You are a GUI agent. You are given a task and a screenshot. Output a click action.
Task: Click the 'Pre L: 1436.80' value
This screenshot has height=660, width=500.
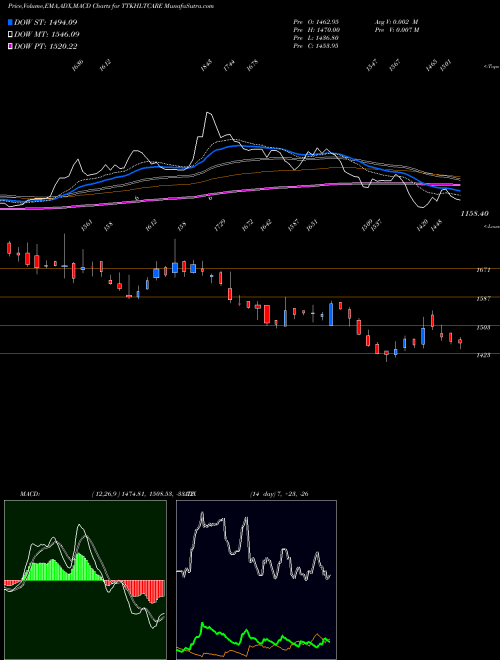pyautogui.click(x=316, y=38)
